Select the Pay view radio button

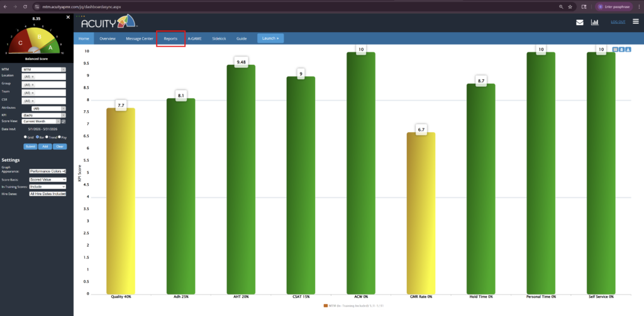[x=60, y=137]
